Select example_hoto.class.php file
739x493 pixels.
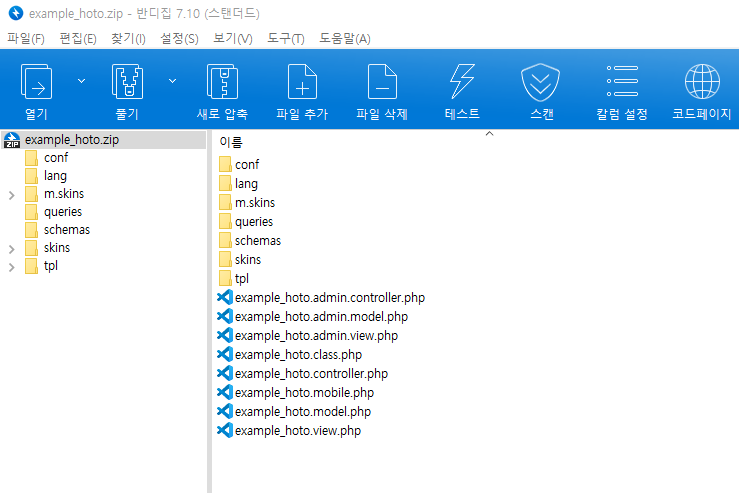click(x=289, y=354)
